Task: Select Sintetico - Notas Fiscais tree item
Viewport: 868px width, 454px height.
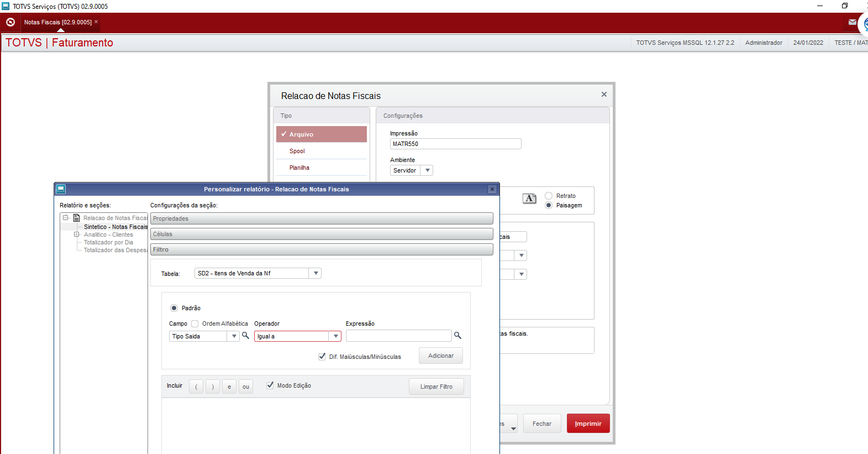Action: pyautogui.click(x=115, y=227)
